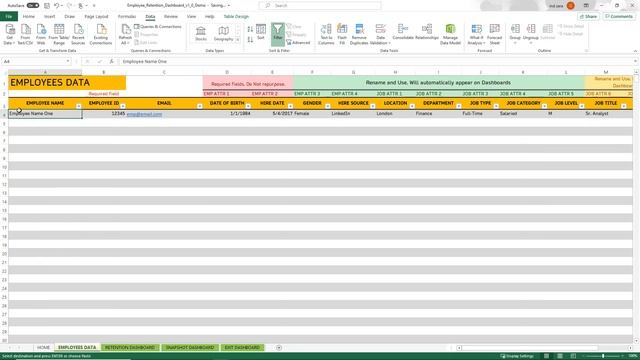Open the File tab
This screenshot has height=360, width=640.
coord(9,16)
